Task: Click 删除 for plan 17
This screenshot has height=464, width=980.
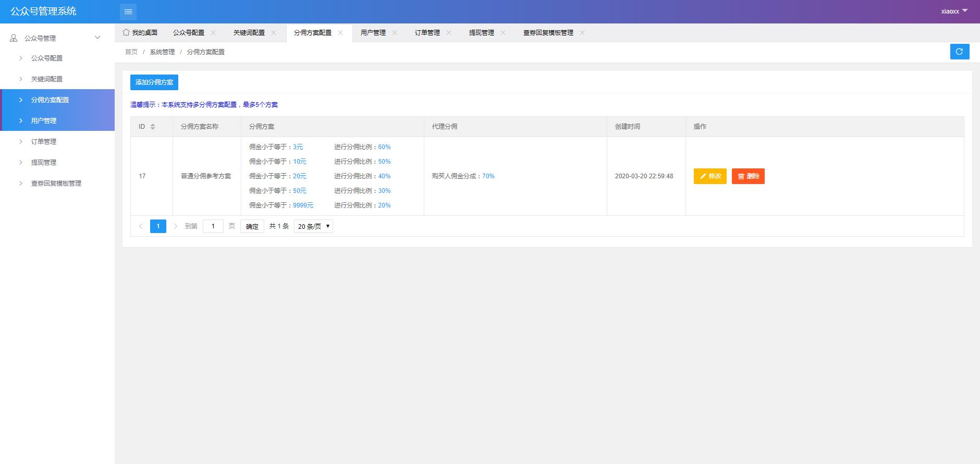Action: click(748, 176)
